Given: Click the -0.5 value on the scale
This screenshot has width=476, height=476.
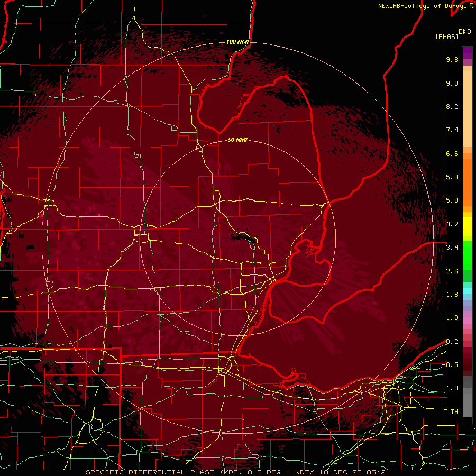Looking at the screenshot, I should tap(450, 365).
